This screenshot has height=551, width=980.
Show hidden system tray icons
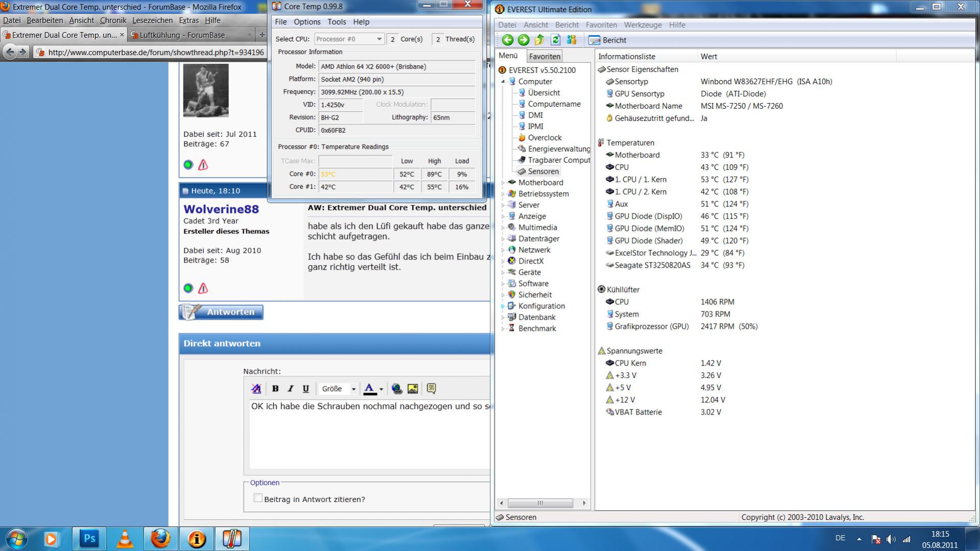click(x=859, y=539)
